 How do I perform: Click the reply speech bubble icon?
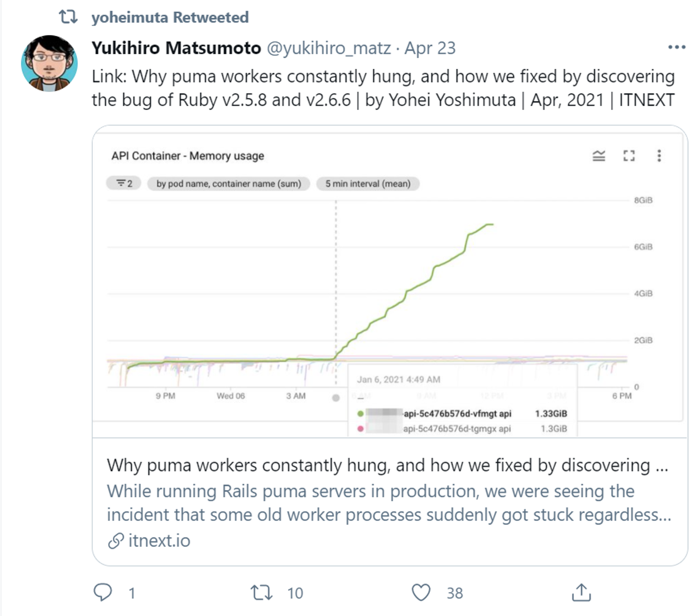[x=102, y=592]
